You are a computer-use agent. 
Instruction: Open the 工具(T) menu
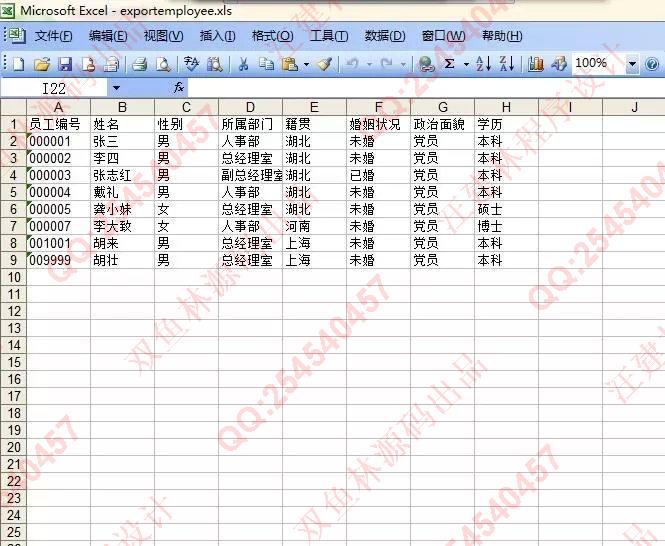click(329, 36)
